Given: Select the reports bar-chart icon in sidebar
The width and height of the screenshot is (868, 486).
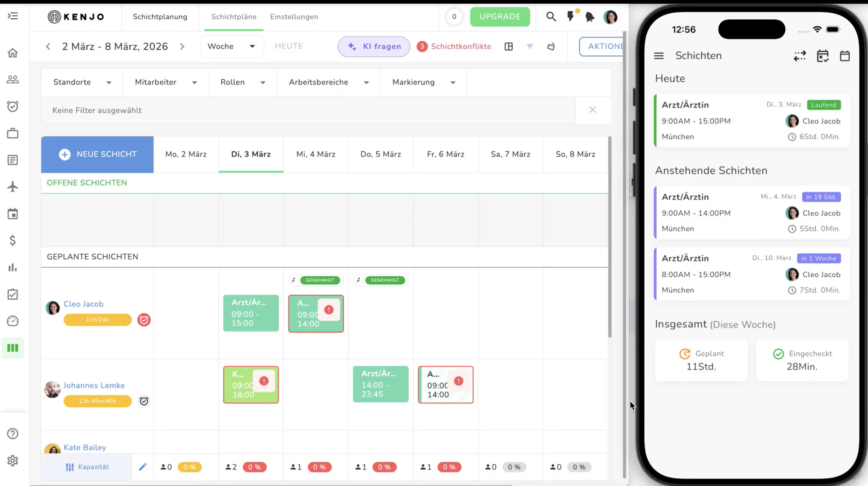Looking at the screenshot, I should (x=12, y=267).
